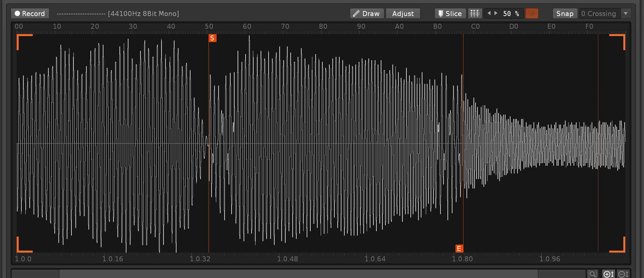The height and width of the screenshot is (278, 644).
Task: Click the vertical zoom out icon
Action: [623, 274]
